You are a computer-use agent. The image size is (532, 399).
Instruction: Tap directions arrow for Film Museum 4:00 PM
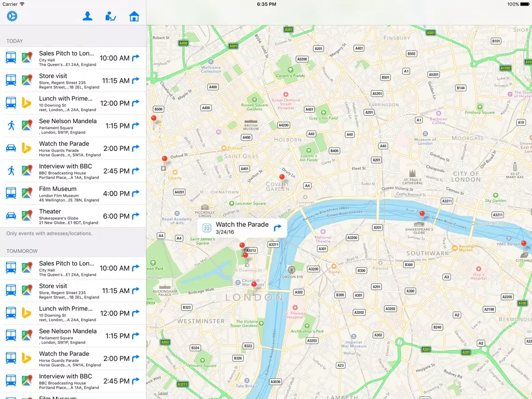tap(136, 193)
